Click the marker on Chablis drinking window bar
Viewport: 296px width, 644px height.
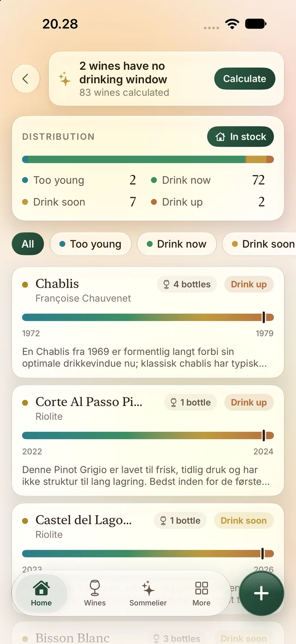[x=264, y=317]
